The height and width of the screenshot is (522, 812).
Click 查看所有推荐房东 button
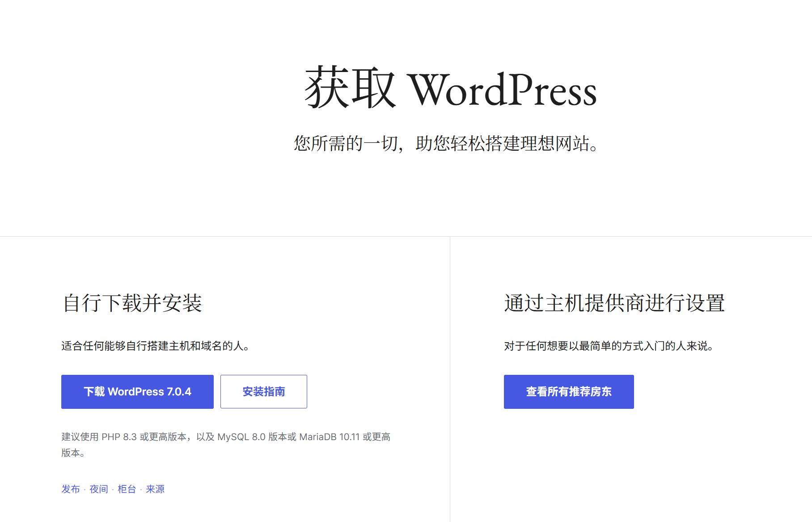[569, 391]
